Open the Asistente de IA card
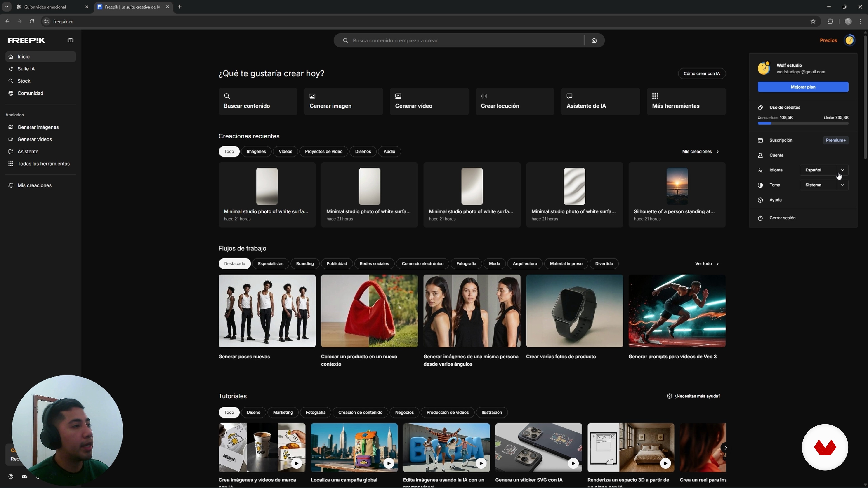868x488 pixels. (600, 101)
